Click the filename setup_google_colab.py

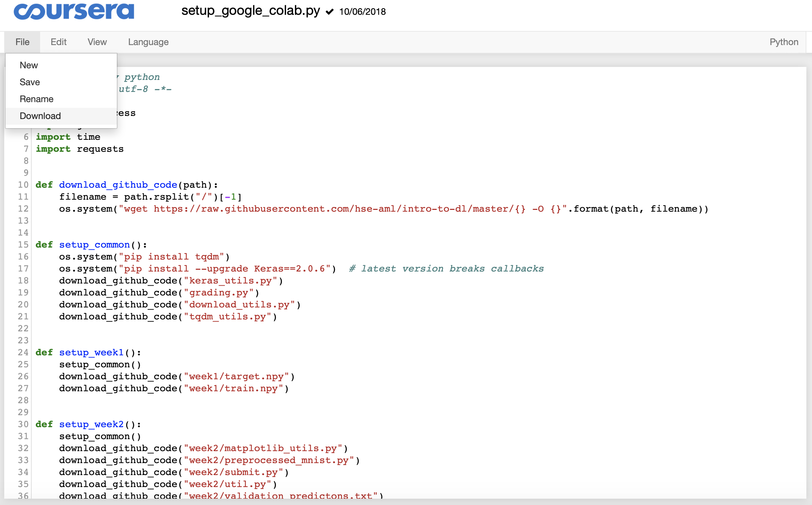tap(250, 11)
